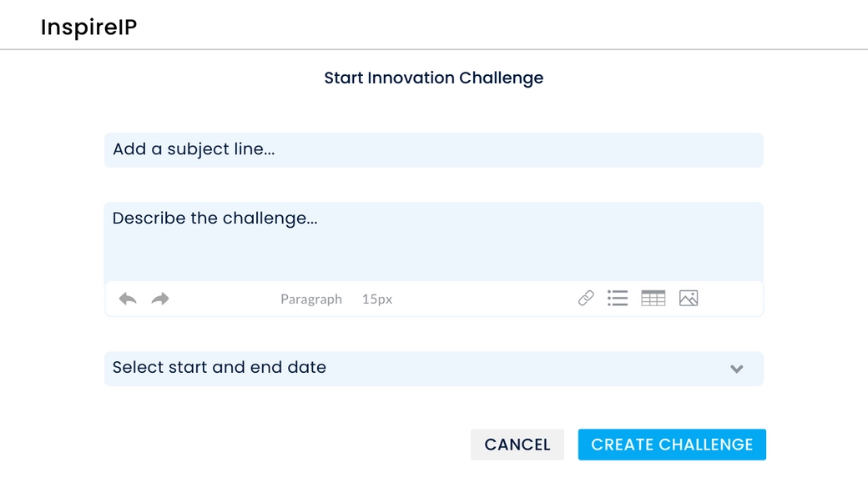Click the Add a subject line placeholder text

(x=194, y=150)
